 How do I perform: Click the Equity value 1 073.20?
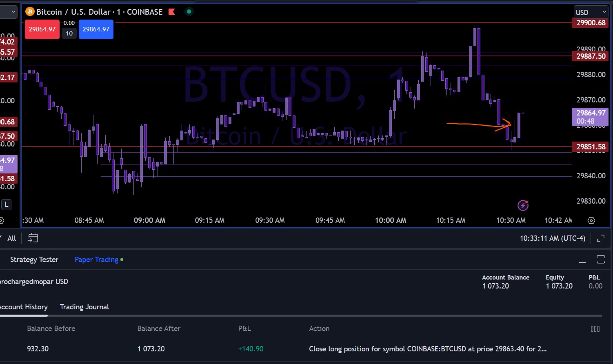coord(559,286)
